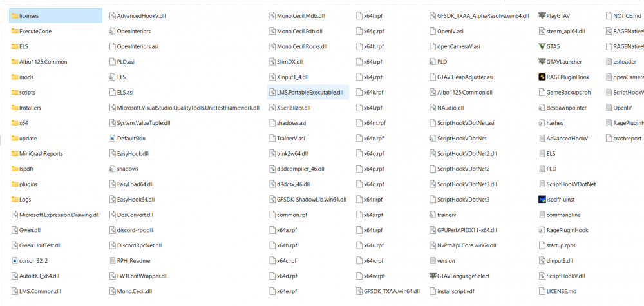Select the licenses folder icon
Viewport: 644px width, 306px height.
pos(15,16)
